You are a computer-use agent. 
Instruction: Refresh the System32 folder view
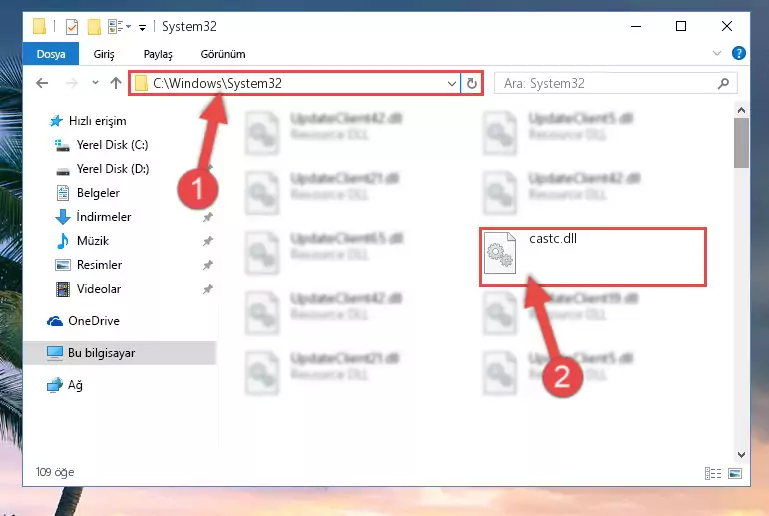coord(472,84)
